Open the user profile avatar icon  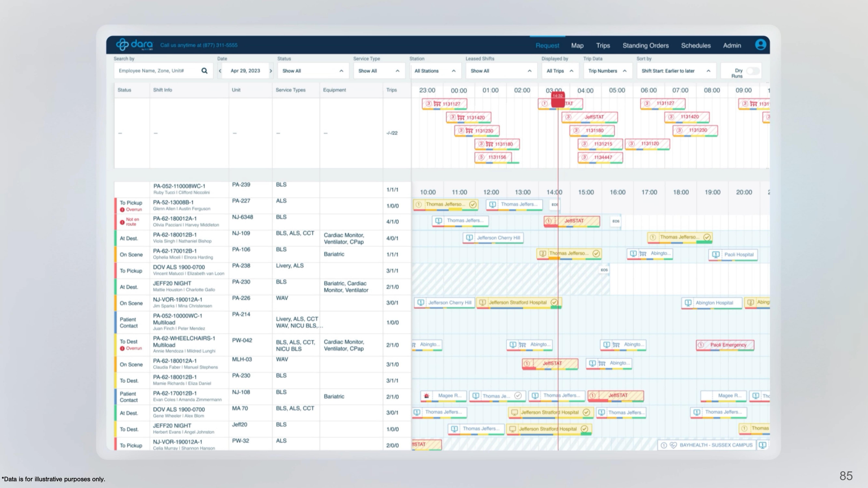tap(760, 45)
